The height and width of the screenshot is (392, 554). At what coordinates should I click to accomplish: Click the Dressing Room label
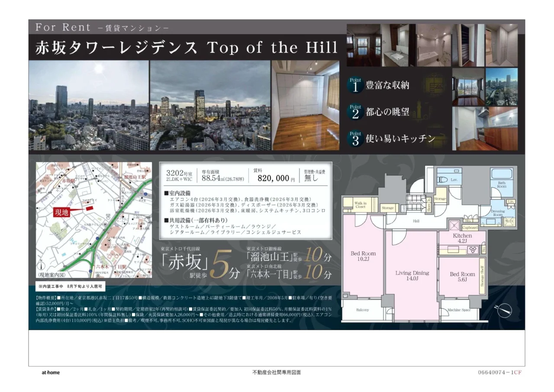[498, 213]
